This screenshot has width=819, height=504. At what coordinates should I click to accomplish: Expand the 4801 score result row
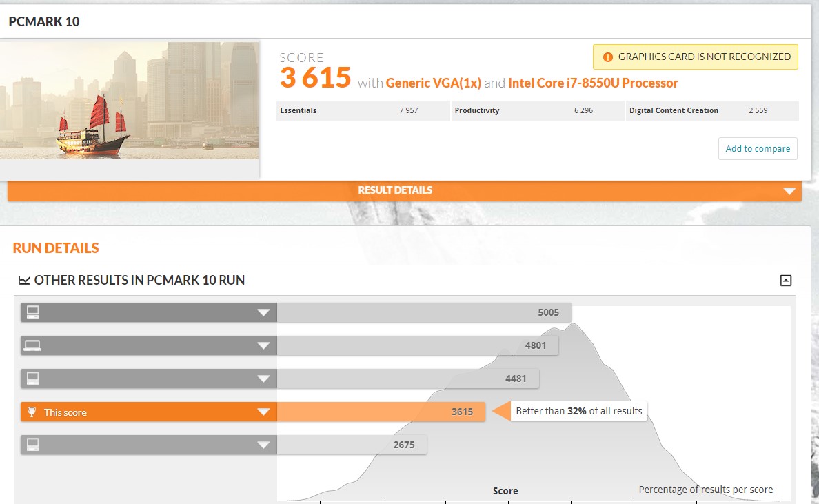pos(263,345)
